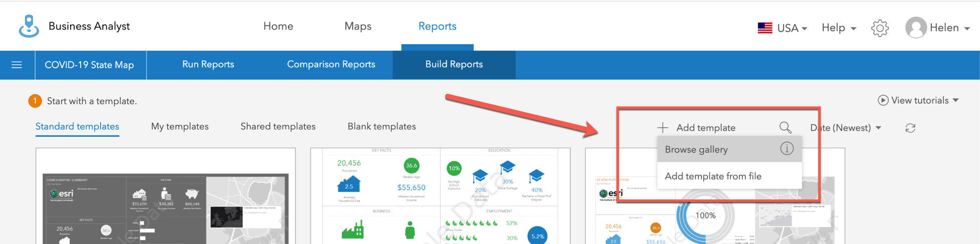
Task: Open the hamburger menu in blue bar
Action: click(17, 65)
